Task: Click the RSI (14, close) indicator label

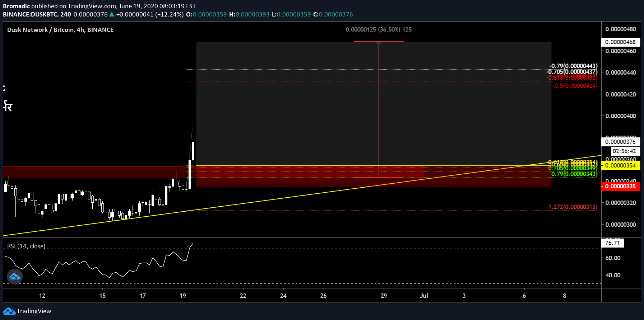Action: point(26,246)
